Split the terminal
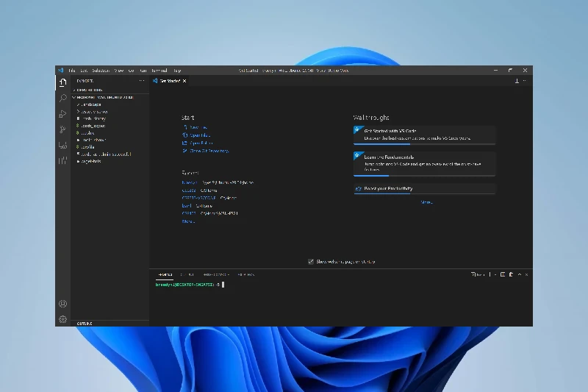 pos(503,274)
